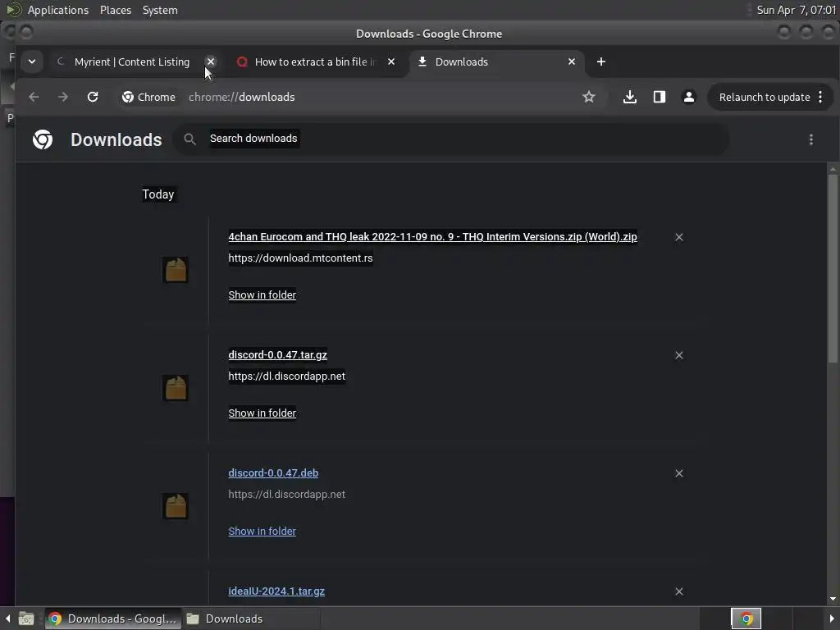Open discord-0.0.47.tar.gz file

point(277,354)
